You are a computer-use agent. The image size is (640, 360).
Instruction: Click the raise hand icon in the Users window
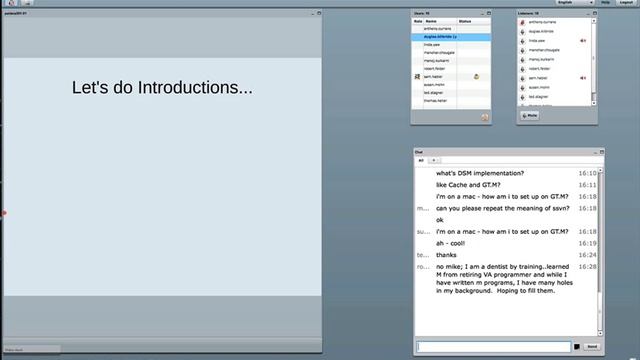click(484, 118)
